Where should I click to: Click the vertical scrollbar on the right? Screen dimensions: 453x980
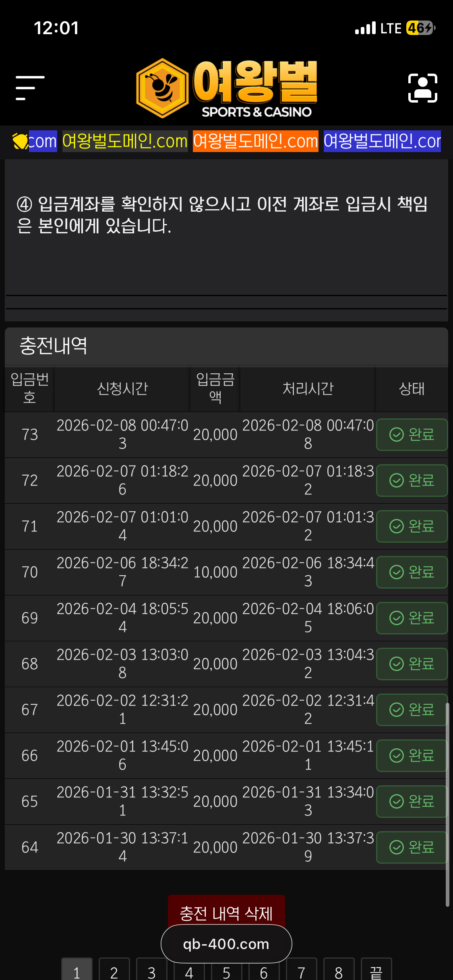pyautogui.click(x=447, y=805)
